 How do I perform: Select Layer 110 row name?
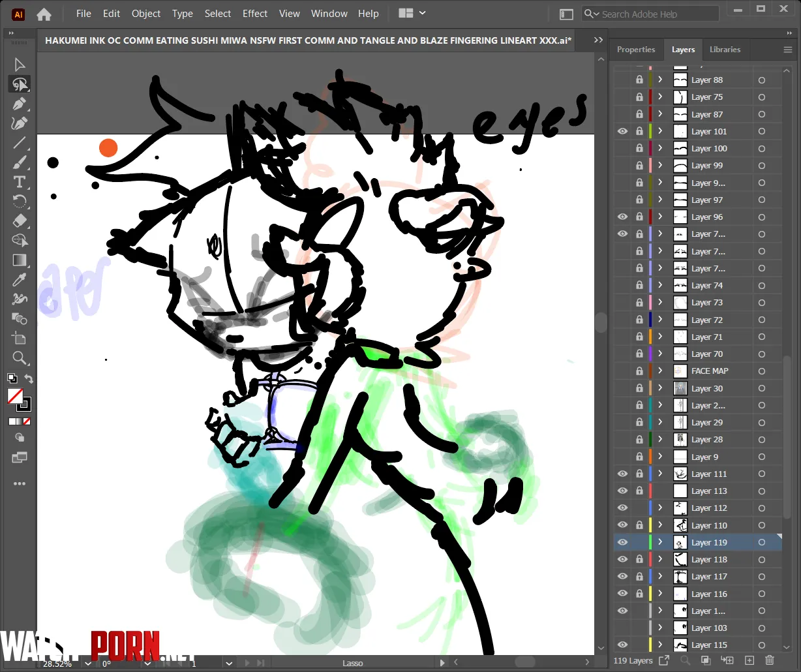710,525
